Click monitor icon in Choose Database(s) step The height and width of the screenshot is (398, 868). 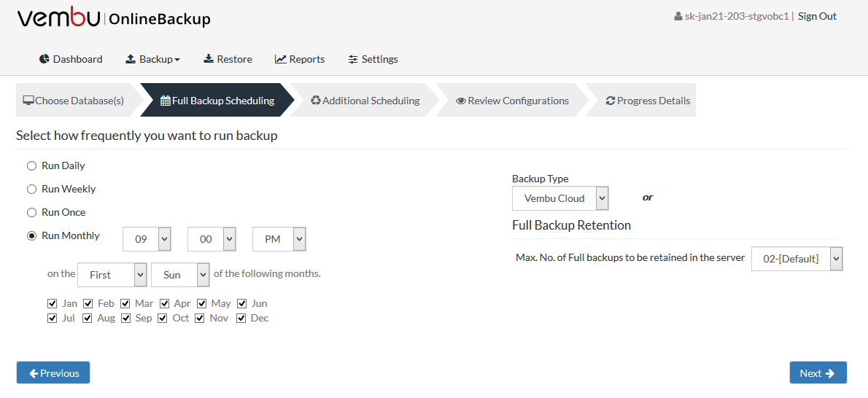pyautogui.click(x=28, y=101)
